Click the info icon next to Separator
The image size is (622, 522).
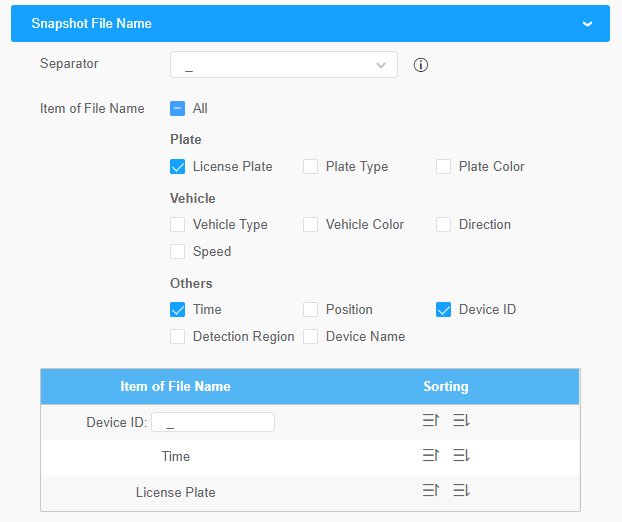click(x=420, y=65)
